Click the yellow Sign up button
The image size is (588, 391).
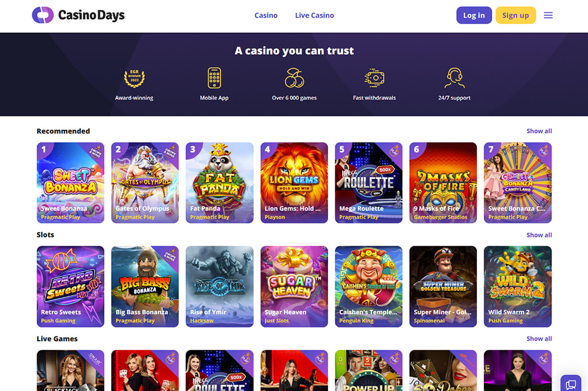click(x=516, y=15)
